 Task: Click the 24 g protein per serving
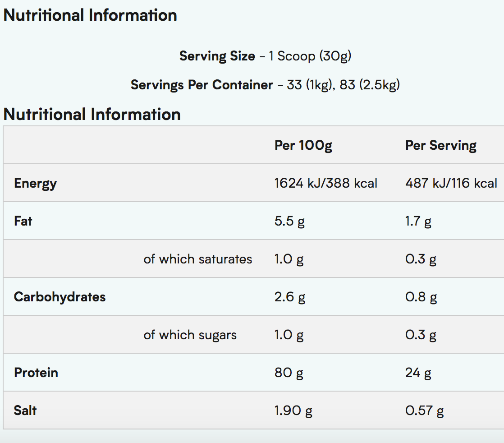418,373
